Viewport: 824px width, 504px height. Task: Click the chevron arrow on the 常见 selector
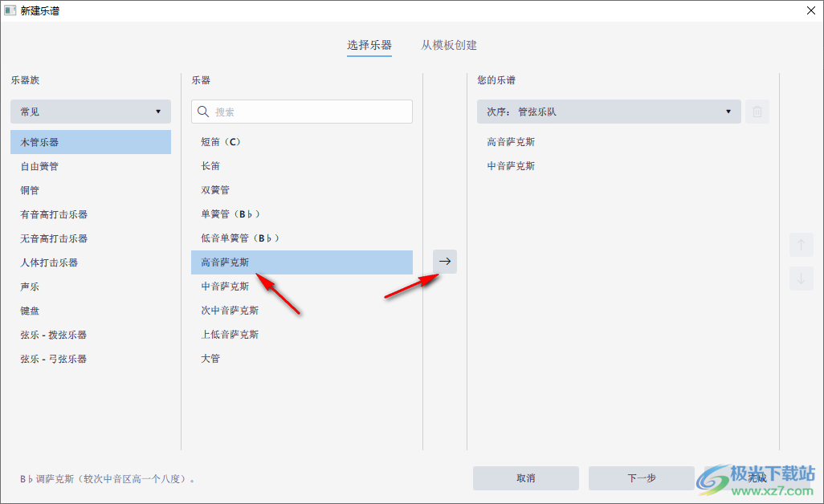(x=159, y=112)
